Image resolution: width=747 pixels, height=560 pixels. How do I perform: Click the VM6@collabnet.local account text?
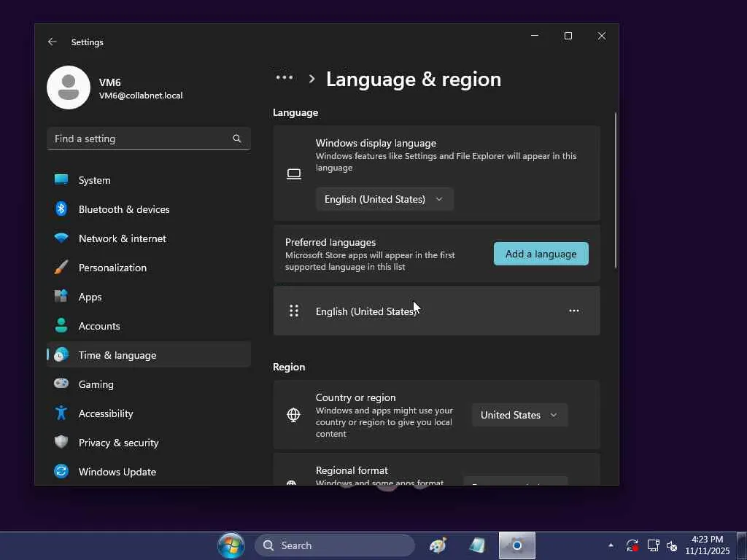(141, 96)
